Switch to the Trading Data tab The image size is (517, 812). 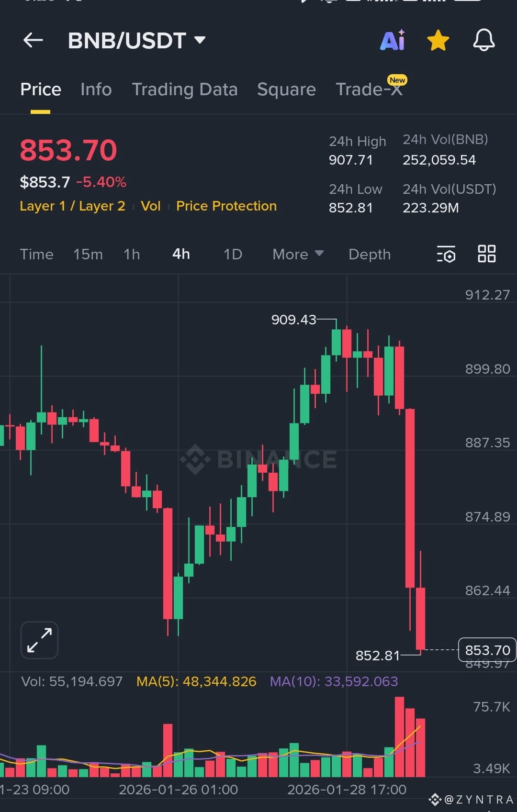tap(185, 89)
